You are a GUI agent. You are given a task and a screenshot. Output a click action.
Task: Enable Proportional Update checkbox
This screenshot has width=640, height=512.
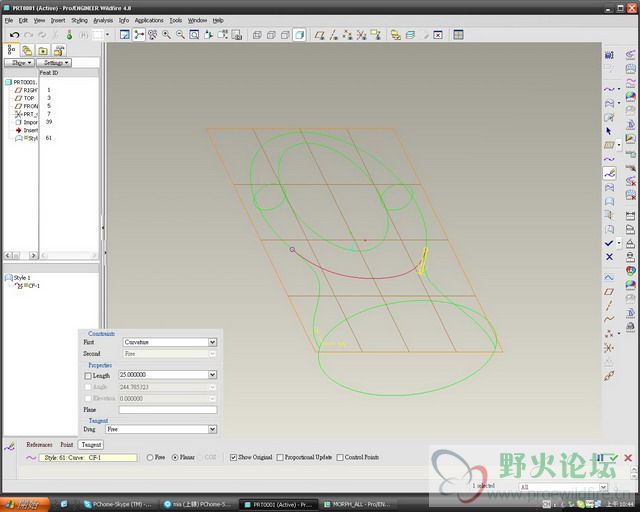(280, 457)
